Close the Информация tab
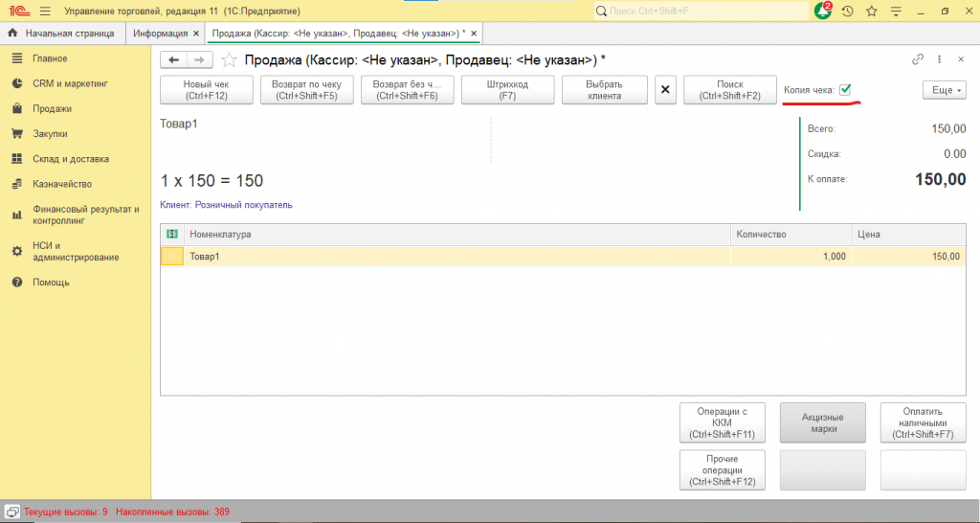 click(x=196, y=34)
